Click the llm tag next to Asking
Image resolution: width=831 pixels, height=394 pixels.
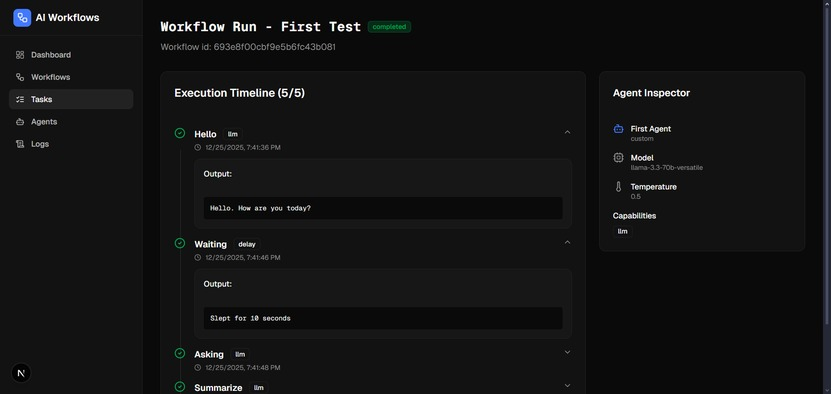pyautogui.click(x=240, y=354)
